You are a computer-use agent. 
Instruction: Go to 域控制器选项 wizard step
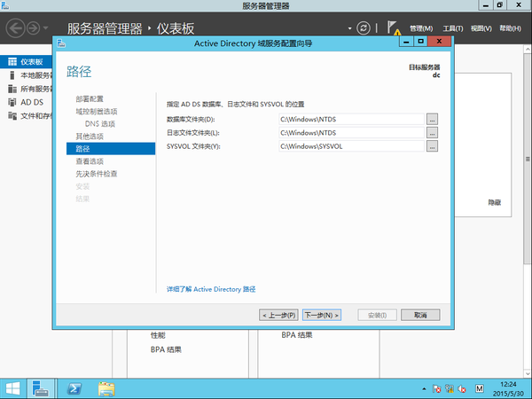[97, 112]
